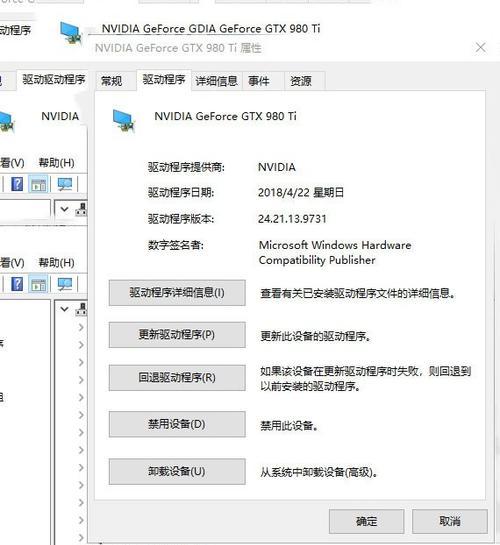500x545 pixels.
Task: Click the 回退驱动程序(R) button
Action: pos(177,377)
